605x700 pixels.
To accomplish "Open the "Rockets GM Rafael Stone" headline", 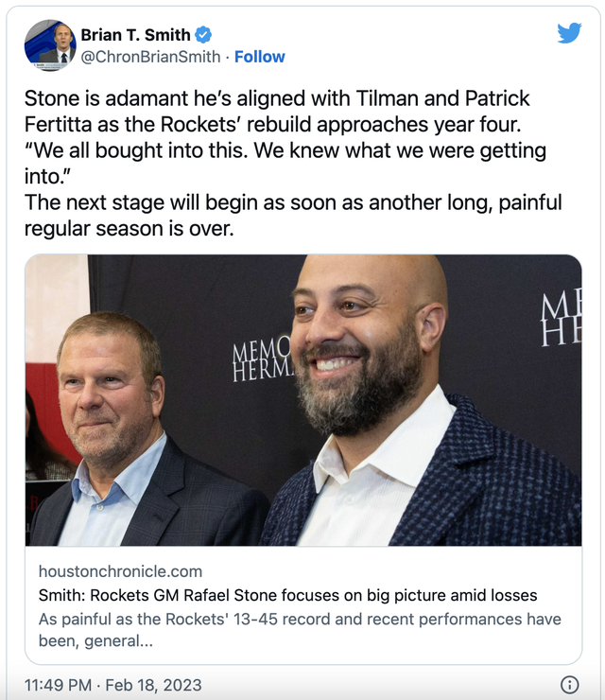I will click(x=287, y=595).
